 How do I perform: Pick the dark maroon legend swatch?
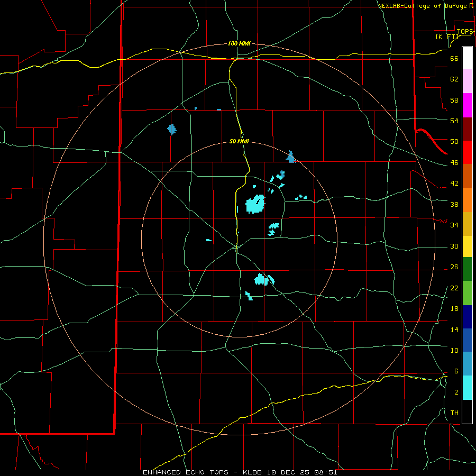[467, 129]
